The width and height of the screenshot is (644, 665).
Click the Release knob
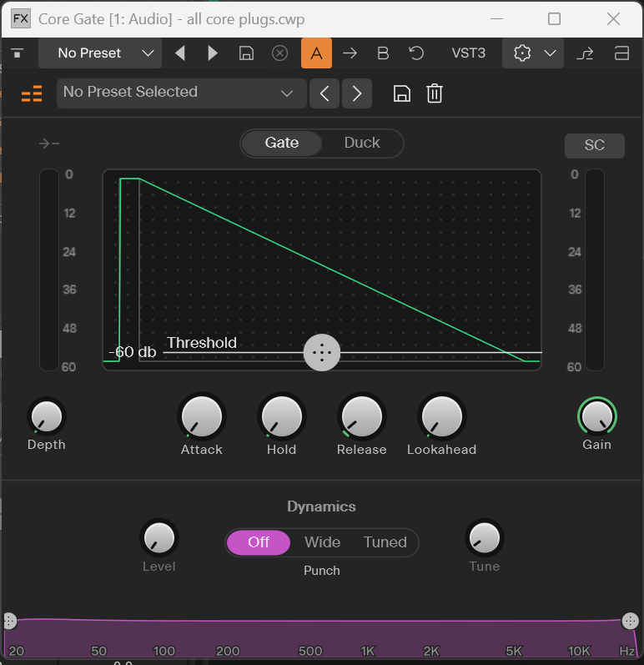click(362, 416)
